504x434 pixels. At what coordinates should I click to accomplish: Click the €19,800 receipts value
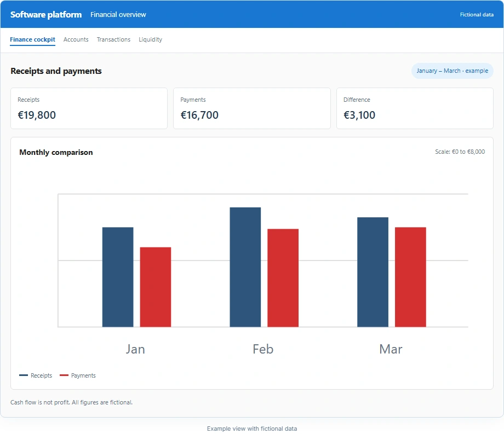[37, 115]
